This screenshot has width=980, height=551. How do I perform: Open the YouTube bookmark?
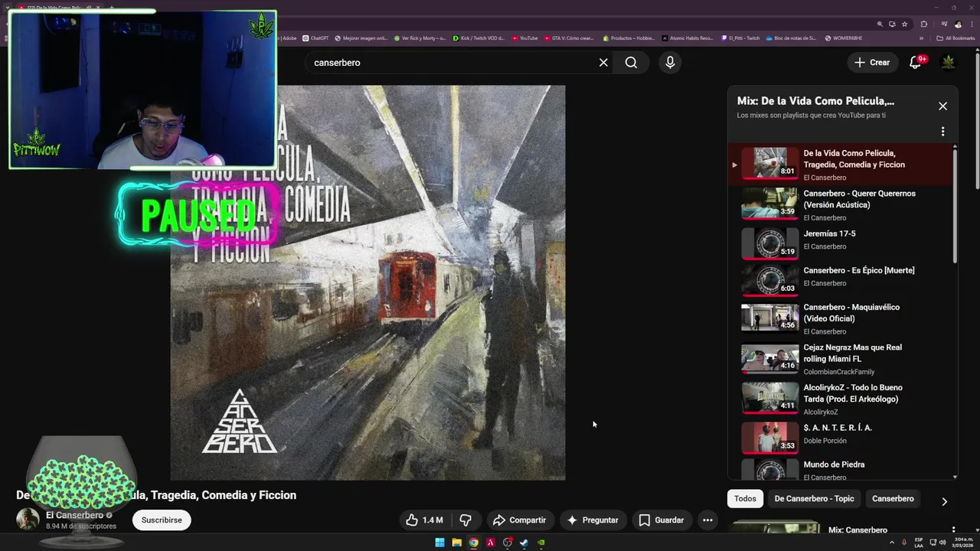click(x=524, y=38)
